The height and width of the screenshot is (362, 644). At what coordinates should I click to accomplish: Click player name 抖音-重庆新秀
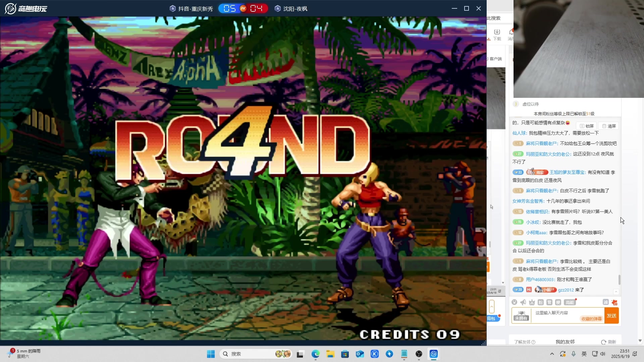point(195,9)
